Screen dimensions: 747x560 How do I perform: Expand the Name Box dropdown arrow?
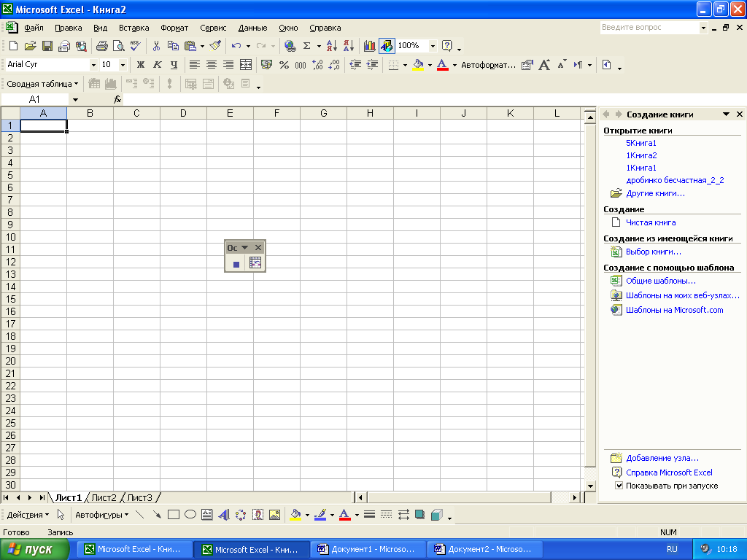point(75,99)
